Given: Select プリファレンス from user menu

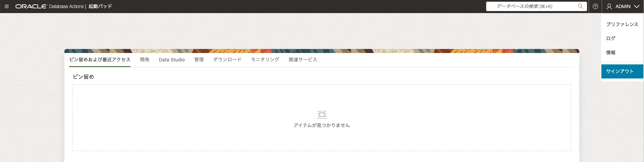Looking at the screenshot, I should click(622, 24).
